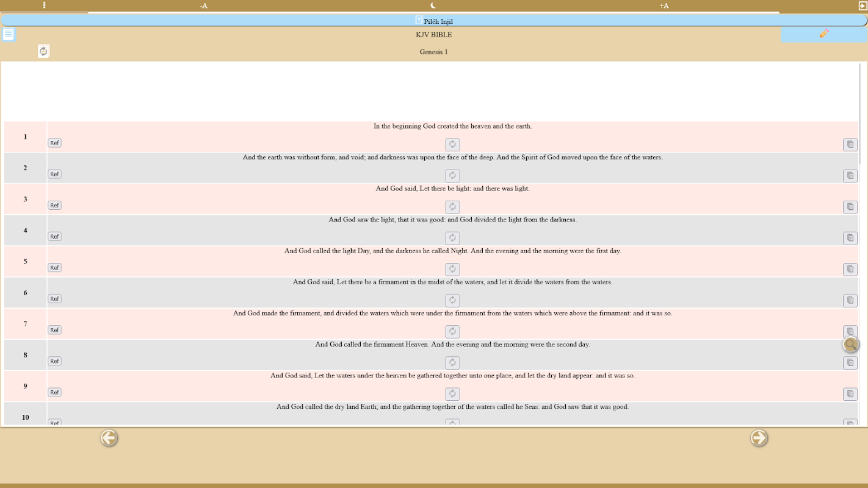Image resolution: width=868 pixels, height=488 pixels.
Task: Copy verse 4 with its copy icon
Action: point(850,238)
